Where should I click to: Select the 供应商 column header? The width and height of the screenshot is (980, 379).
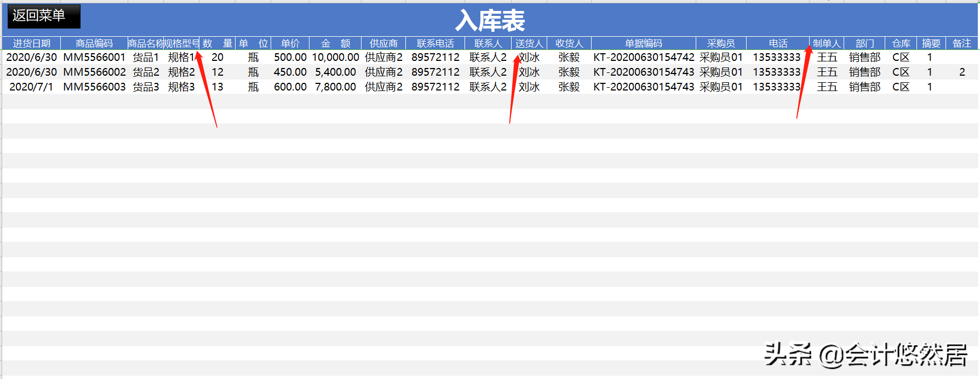click(x=383, y=43)
